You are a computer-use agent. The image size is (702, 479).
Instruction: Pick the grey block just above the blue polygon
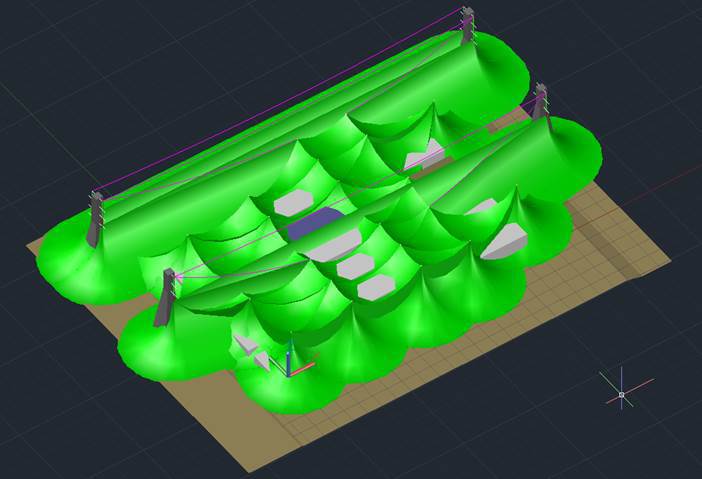292,202
